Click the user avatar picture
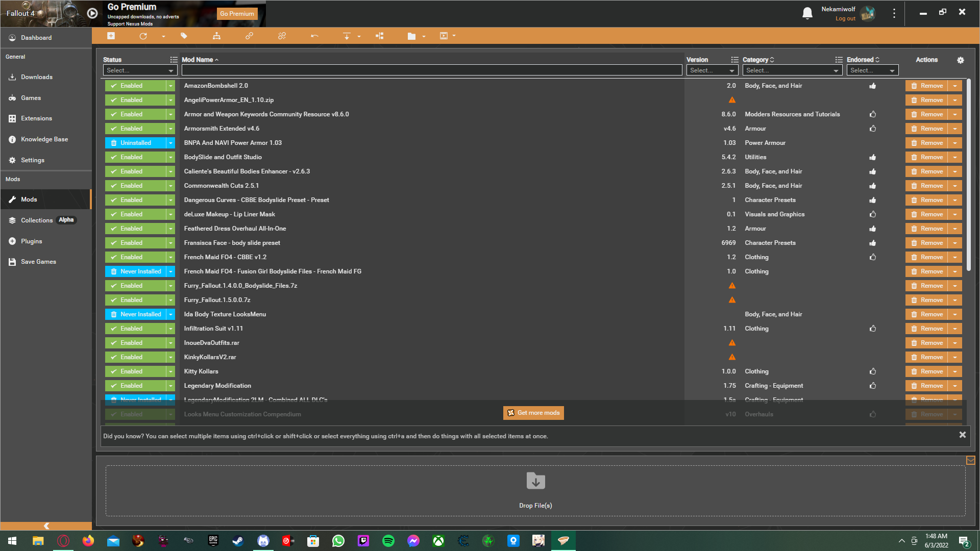This screenshot has height=551, width=980. click(868, 14)
